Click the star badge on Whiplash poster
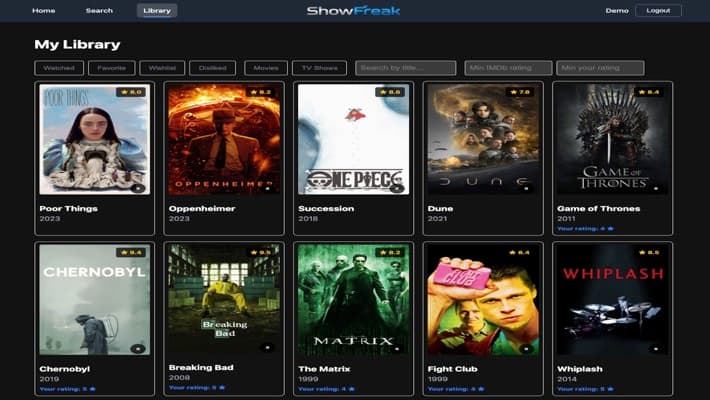710x400 pixels. [x=649, y=252]
